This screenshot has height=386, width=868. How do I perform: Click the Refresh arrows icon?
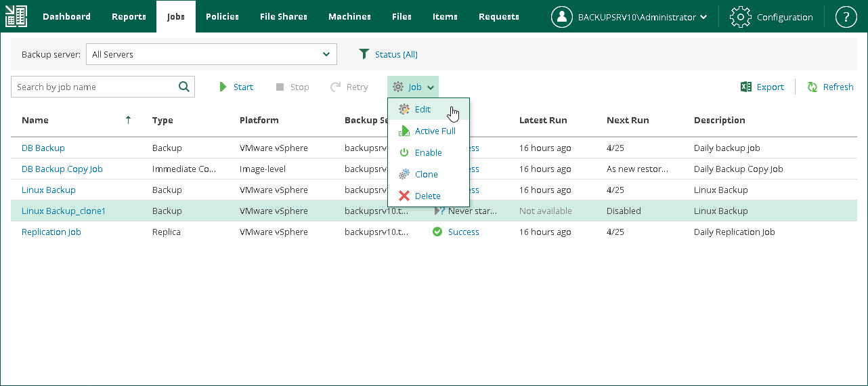coord(812,87)
